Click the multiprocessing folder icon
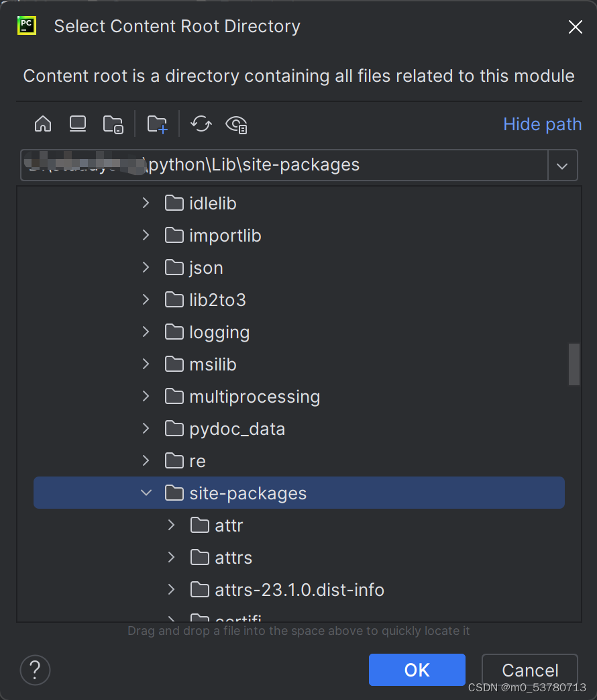Screen dimensions: 597x700 [174, 397]
